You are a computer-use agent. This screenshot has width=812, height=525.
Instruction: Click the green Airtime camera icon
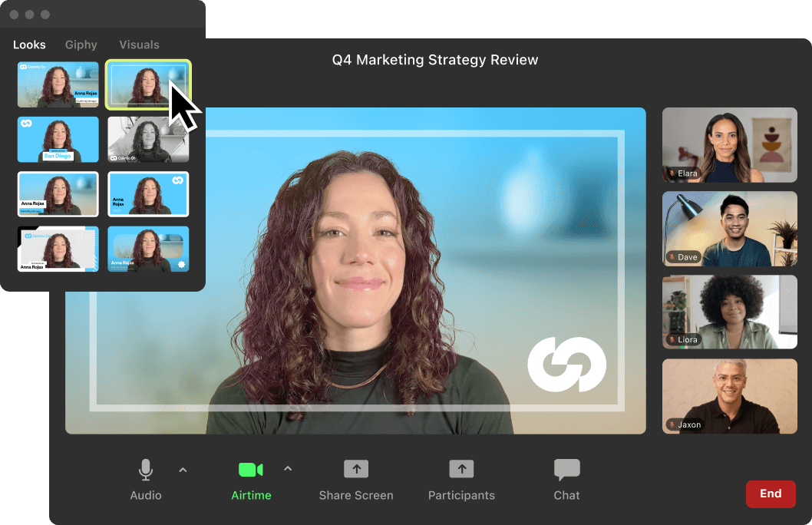pyautogui.click(x=251, y=469)
